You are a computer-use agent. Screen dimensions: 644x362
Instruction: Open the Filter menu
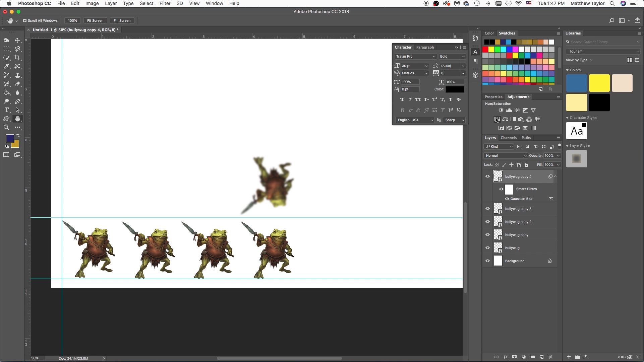coord(165,3)
